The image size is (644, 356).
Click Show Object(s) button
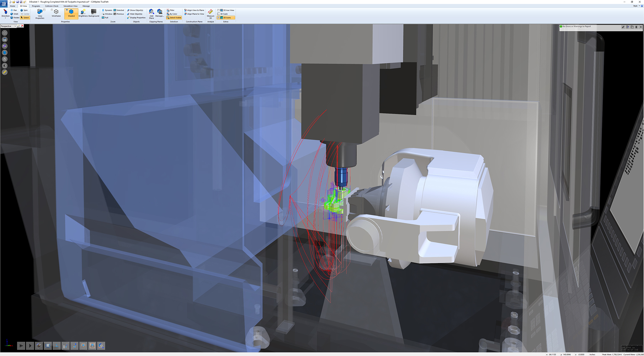135,10
